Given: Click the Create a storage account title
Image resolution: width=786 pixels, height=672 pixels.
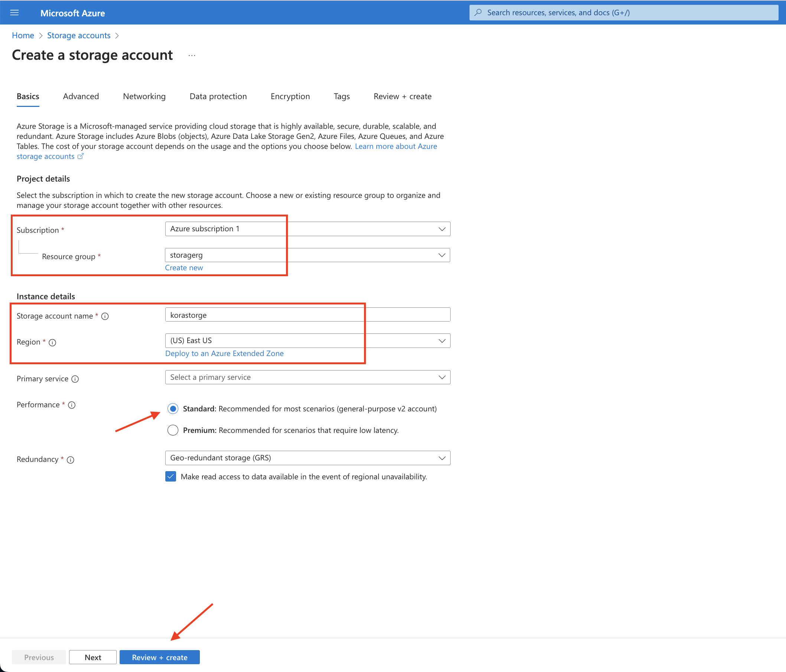Looking at the screenshot, I should coord(92,55).
